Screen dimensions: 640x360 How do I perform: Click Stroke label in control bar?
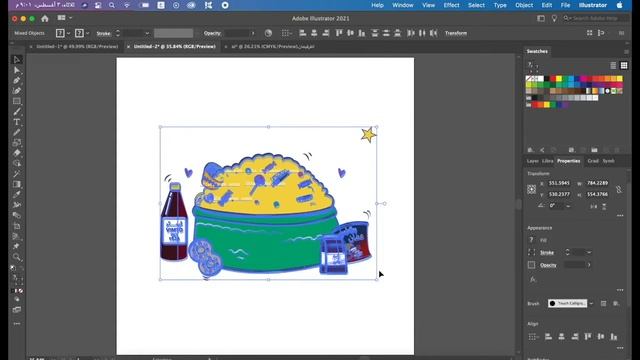(103, 33)
